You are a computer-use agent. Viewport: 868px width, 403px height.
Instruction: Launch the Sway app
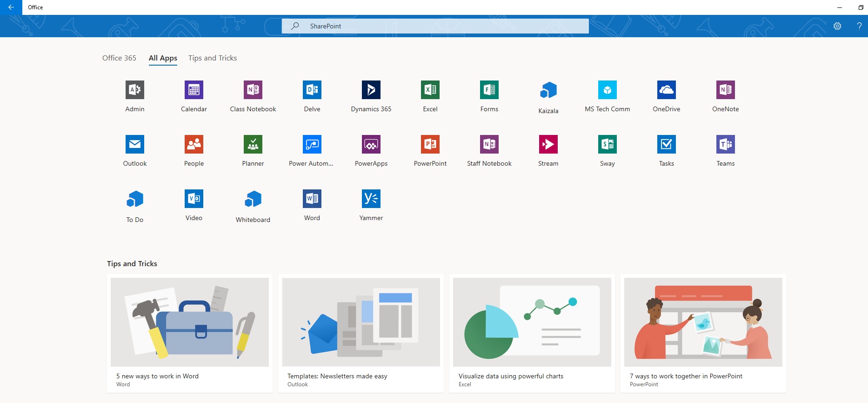tap(608, 144)
